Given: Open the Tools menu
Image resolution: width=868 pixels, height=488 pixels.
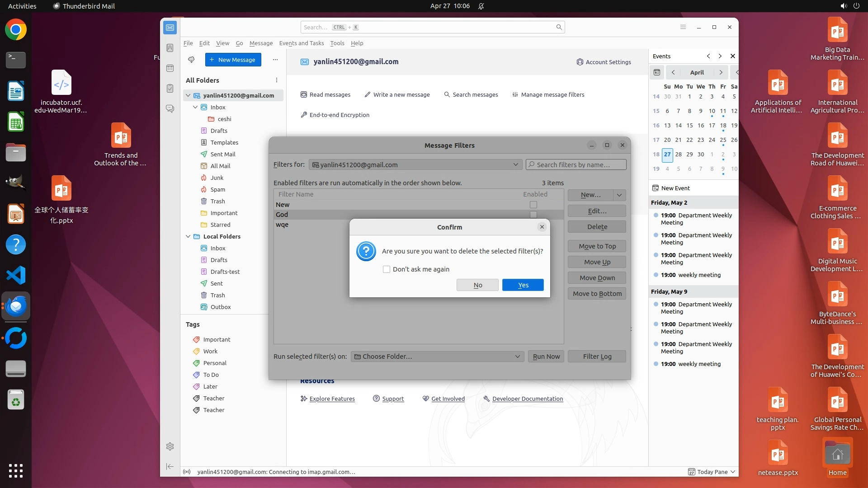Looking at the screenshot, I should (x=337, y=43).
